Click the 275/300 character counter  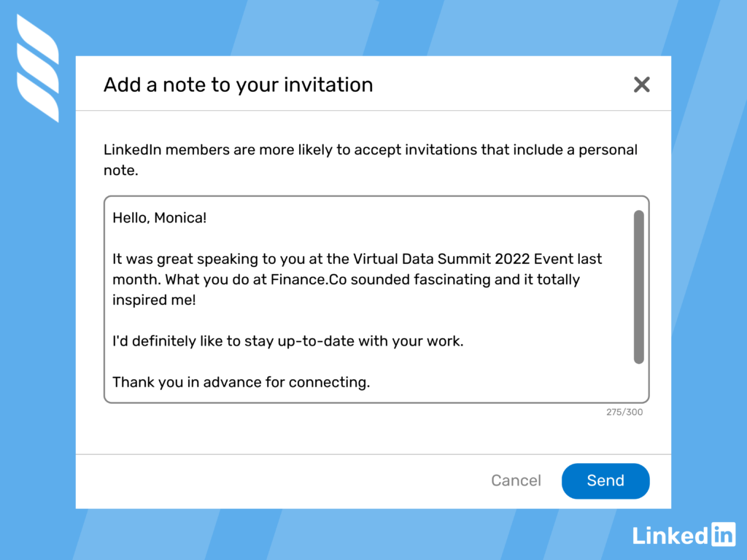(624, 412)
